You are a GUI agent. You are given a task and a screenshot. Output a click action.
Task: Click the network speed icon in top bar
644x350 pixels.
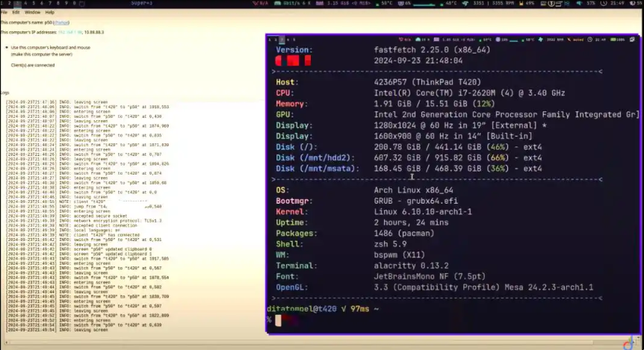click(278, 3)
